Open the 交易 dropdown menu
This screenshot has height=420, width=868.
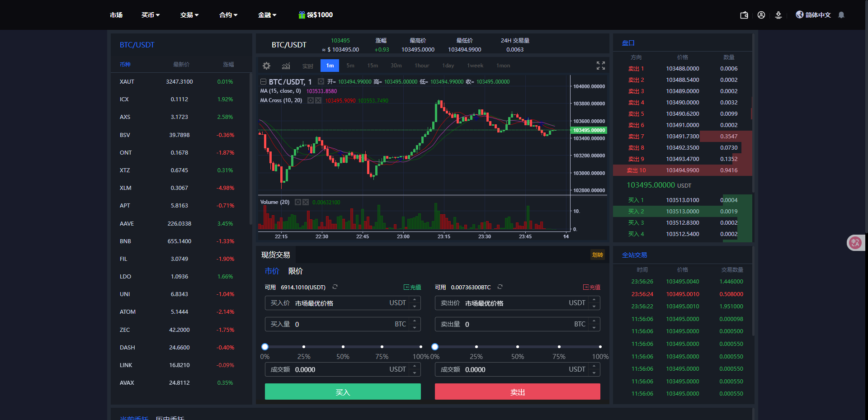[189, 15]
